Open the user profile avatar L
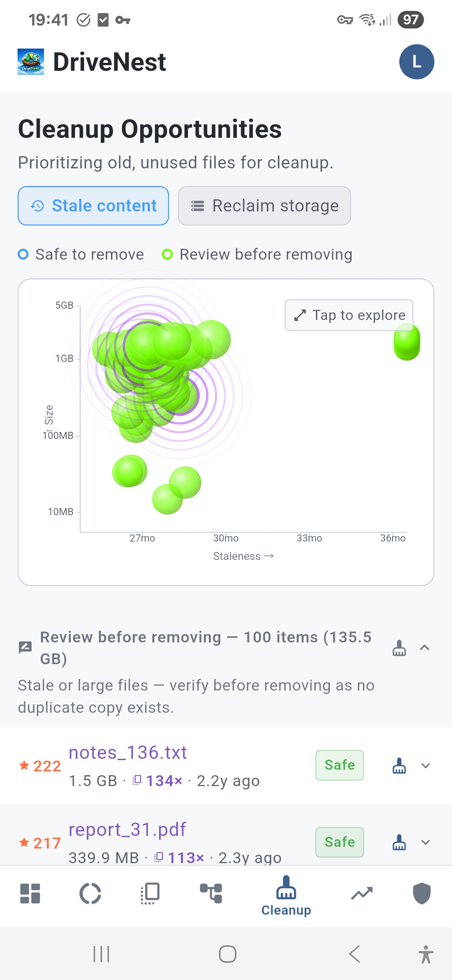 pos(416,62)
